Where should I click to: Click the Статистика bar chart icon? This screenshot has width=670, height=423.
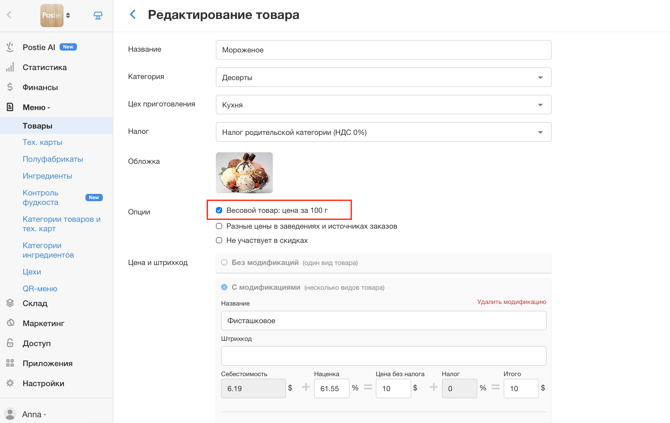pos(10,67)
